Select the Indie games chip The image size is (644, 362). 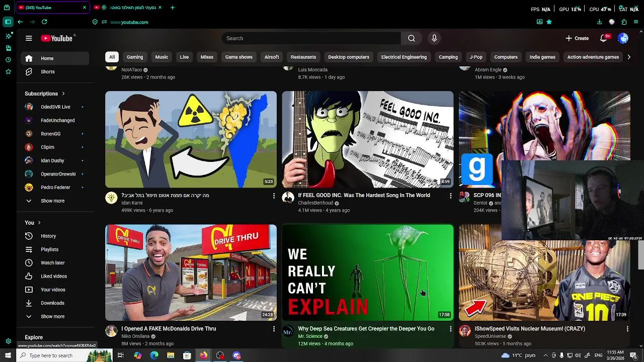542,57
